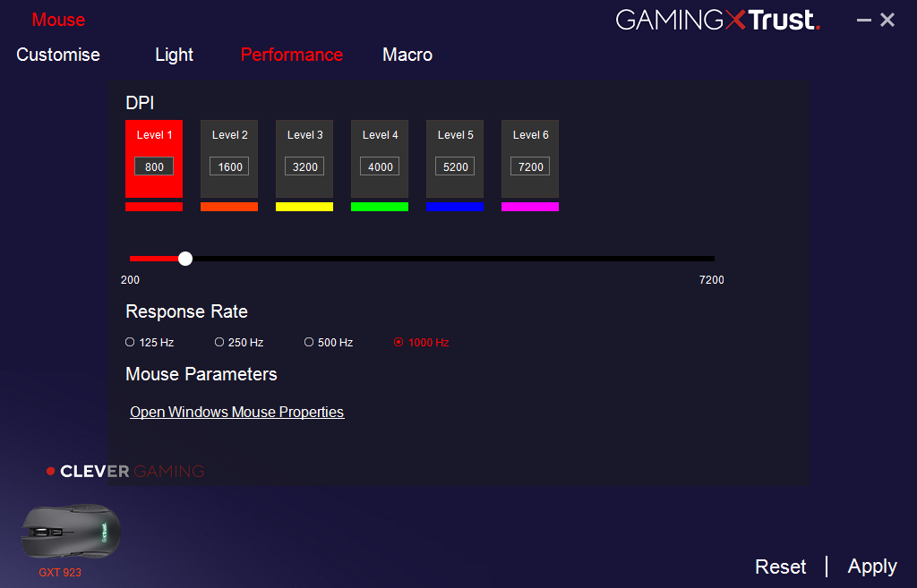Click the Apply button
The image size is (917, 588).
(x=872, y=567)
